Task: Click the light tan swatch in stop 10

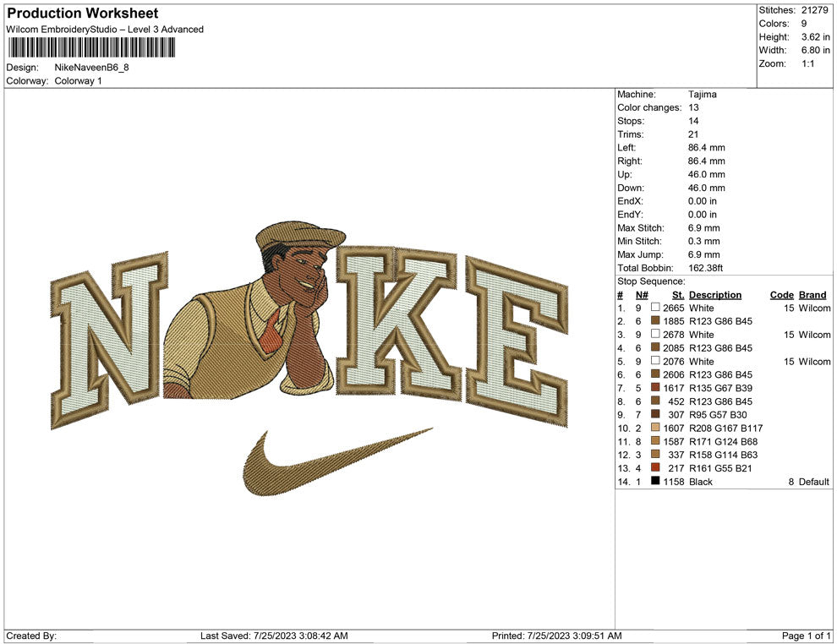Action: point(655,428)
